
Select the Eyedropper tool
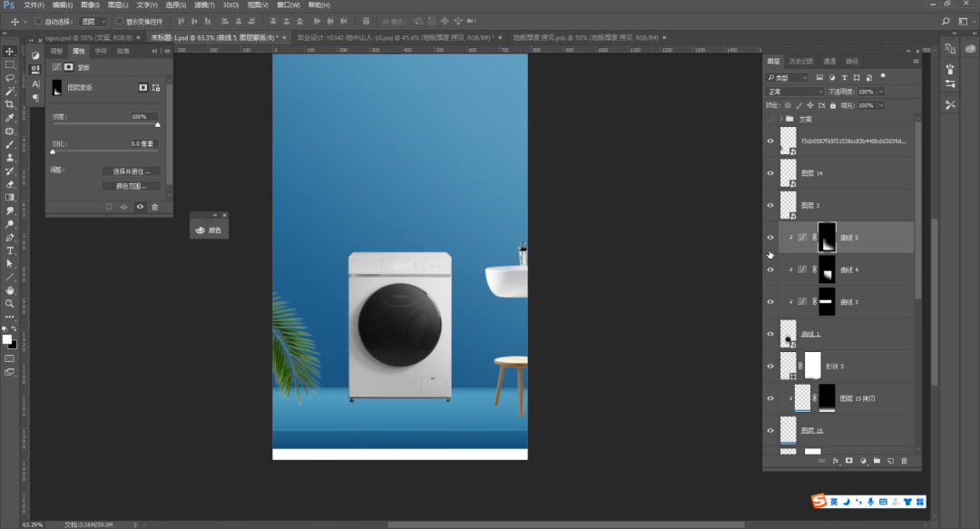[x=10, y=118]
